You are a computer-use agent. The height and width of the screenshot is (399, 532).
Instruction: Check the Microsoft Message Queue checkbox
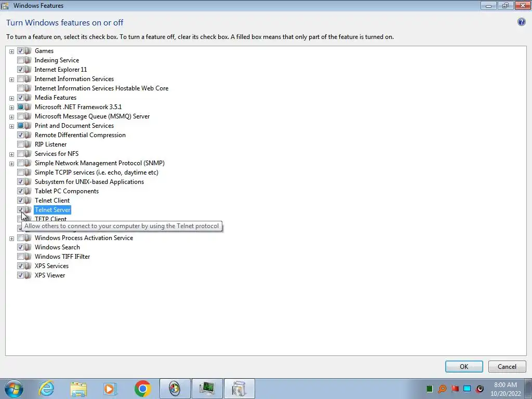click(x=20, y=116)
